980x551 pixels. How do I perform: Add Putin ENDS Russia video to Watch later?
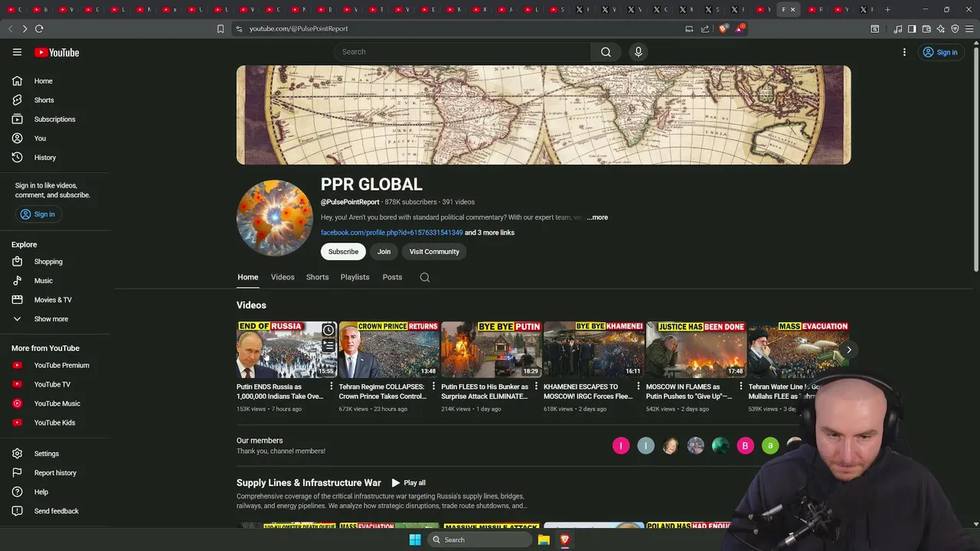point(328,330)
